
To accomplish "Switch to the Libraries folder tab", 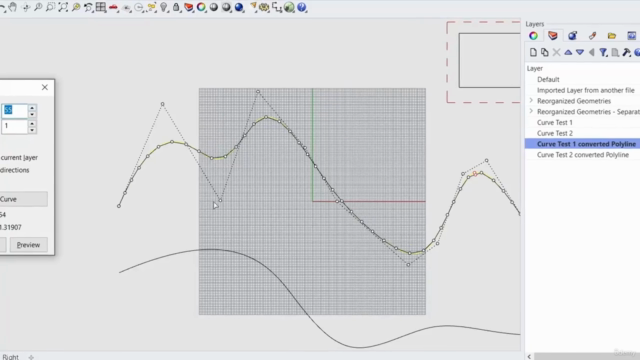I will point(611,36).
